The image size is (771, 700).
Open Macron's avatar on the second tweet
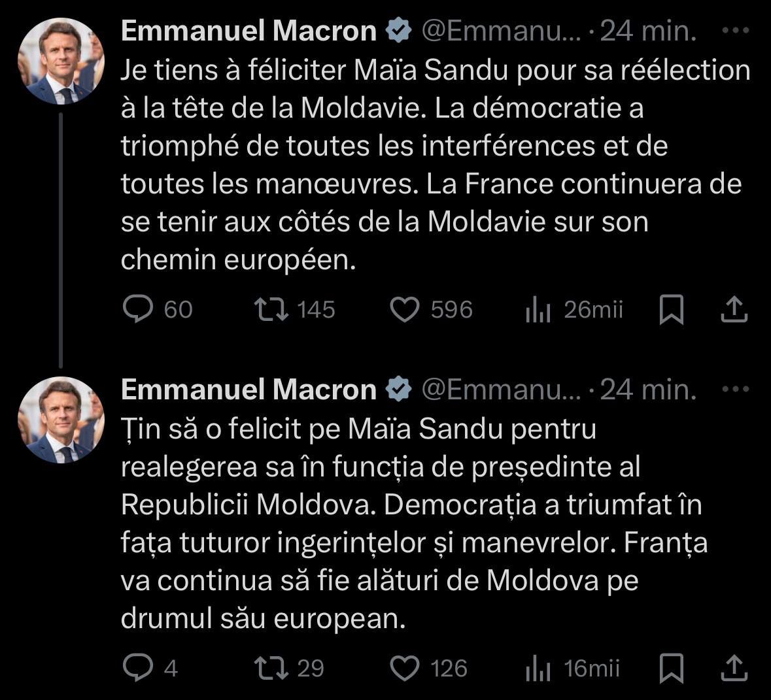(x=61, y=420)
